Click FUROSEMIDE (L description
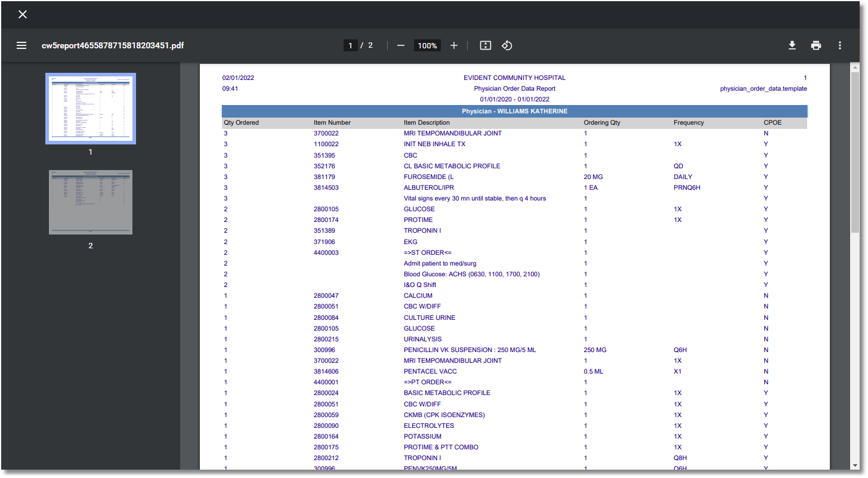Screen dimensions: 868x478 pyautogui.click(x=429, y=177)
